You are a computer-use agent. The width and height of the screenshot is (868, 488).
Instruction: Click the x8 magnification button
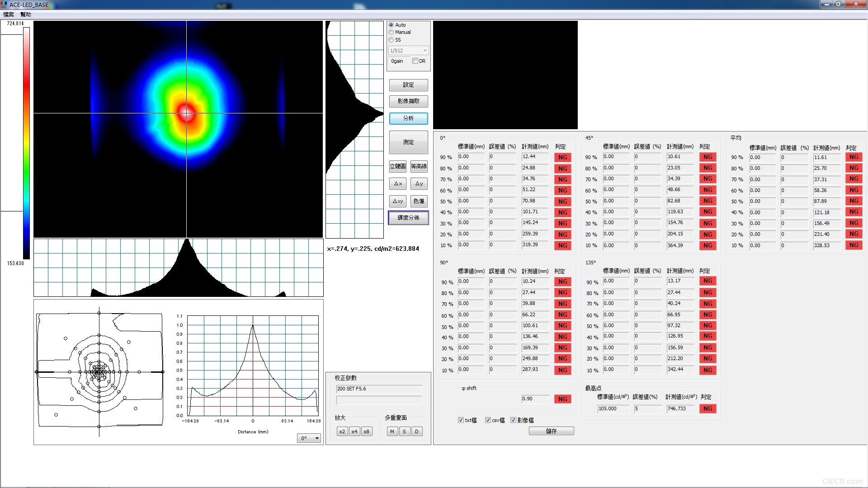tap(367, 432)
